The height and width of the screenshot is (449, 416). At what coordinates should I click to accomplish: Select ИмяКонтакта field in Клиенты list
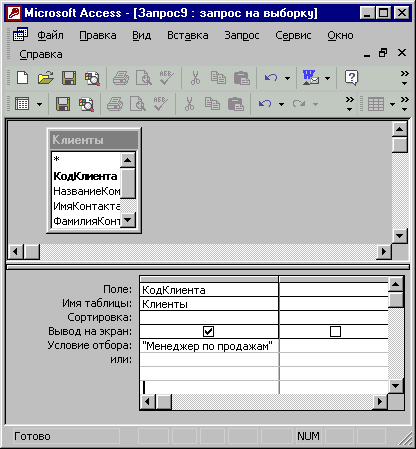[x=86, y=206]
